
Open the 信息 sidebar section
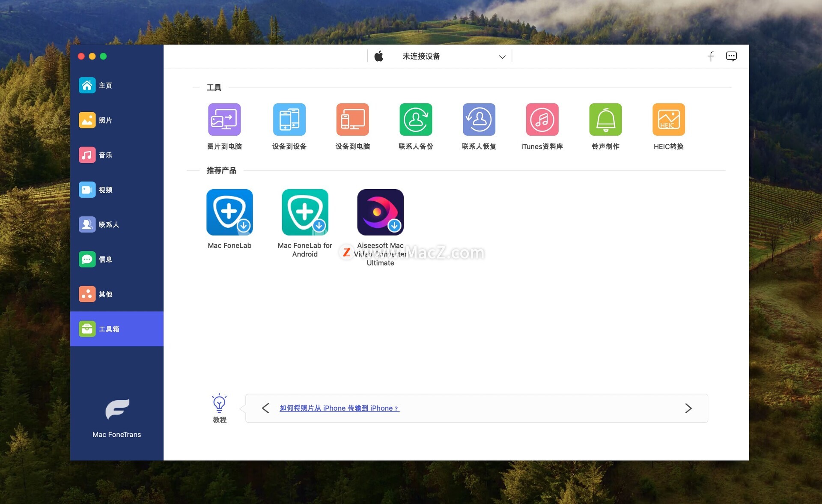pos(117,259)
